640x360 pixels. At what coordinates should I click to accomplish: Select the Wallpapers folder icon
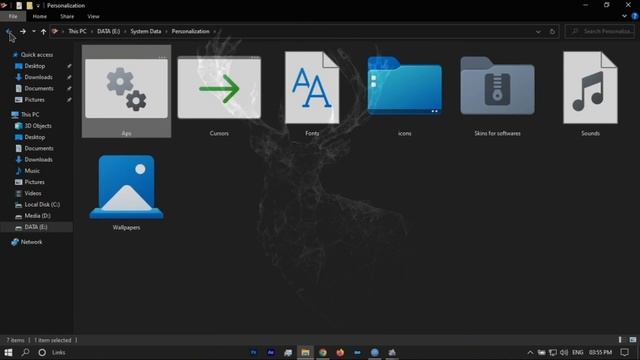(x=127, y=187)
